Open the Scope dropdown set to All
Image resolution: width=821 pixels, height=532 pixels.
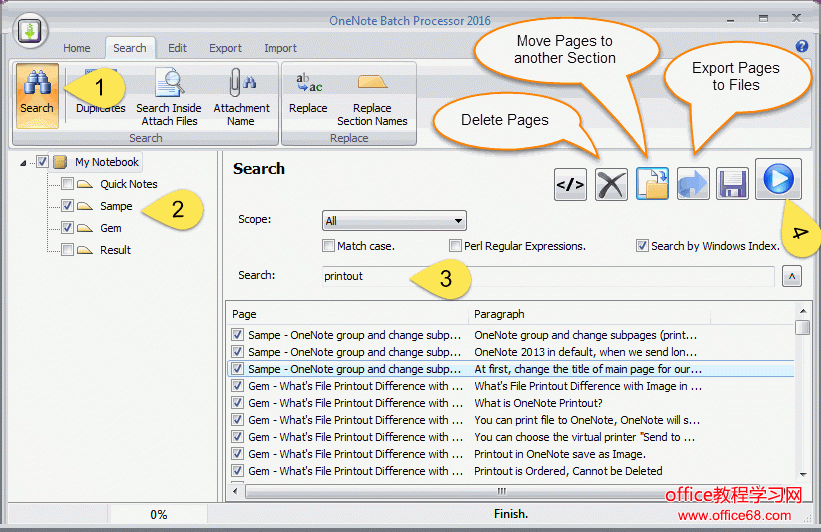394,220
